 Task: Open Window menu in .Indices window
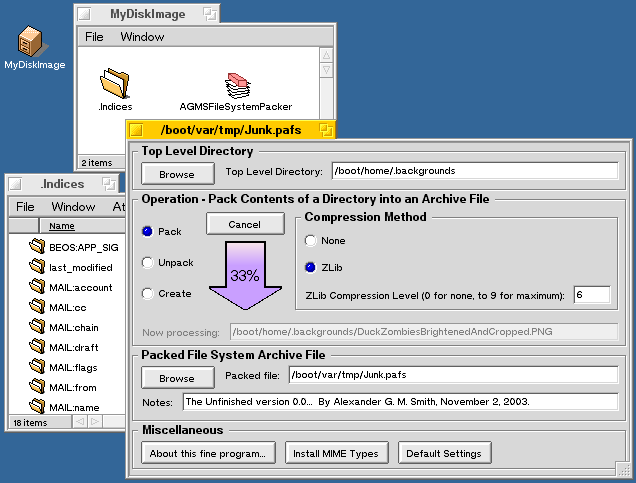point(73,207)
